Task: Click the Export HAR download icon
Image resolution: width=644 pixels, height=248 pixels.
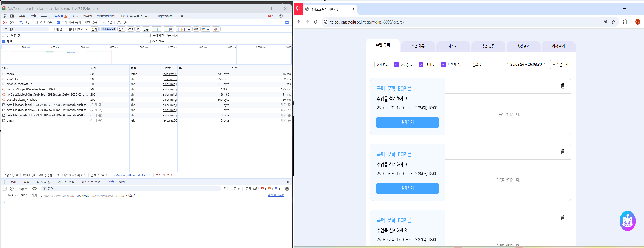Action: pyautogui.click(x=126, y=22)
